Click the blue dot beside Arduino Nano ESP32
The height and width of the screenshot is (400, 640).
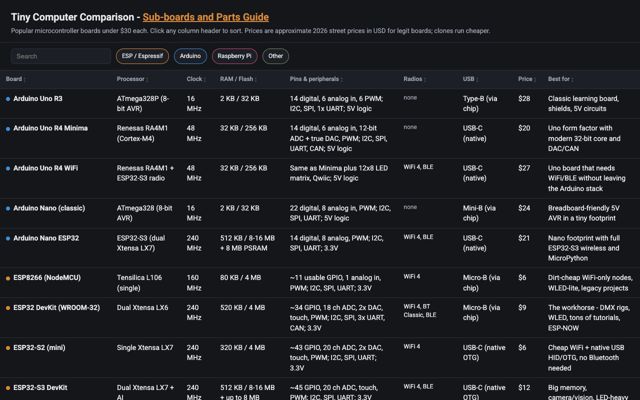click(8, 238)
